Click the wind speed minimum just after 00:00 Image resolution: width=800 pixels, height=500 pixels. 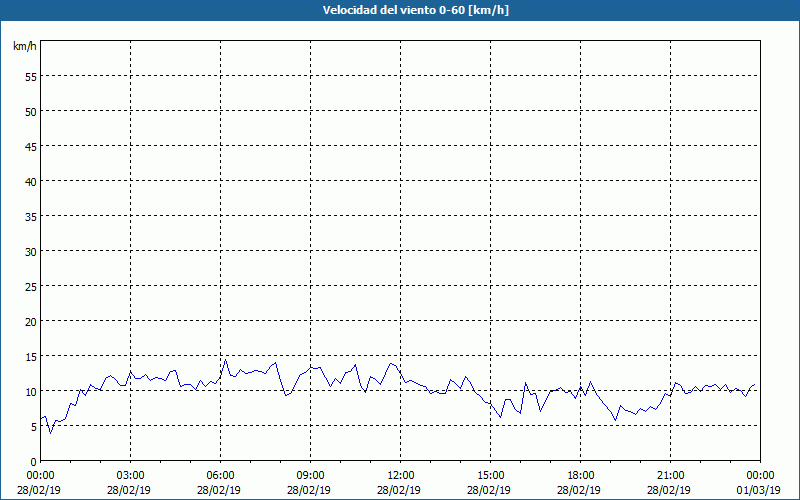(x=50, y=433)
